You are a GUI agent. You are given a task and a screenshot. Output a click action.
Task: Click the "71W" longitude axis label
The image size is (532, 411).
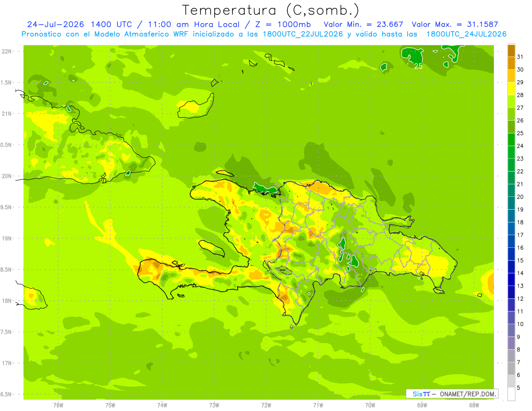coord(318,405)
